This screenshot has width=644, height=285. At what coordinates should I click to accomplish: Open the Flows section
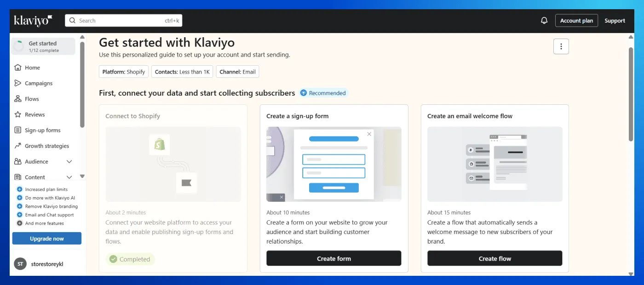33,98
